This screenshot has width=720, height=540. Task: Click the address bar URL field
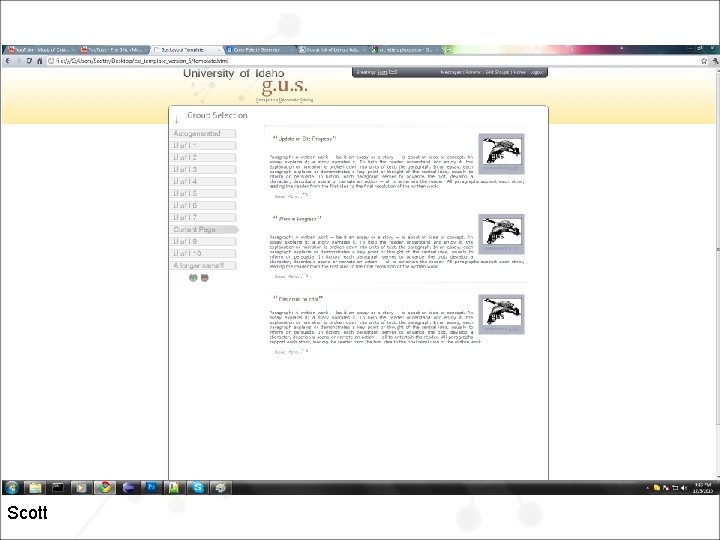(372, 61)
